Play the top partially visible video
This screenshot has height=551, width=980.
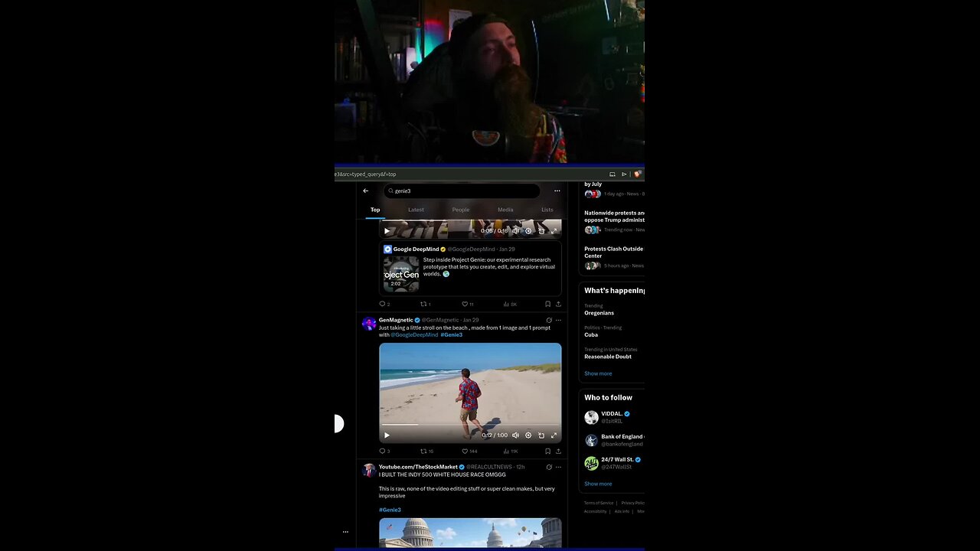click(x=387, y=230)
